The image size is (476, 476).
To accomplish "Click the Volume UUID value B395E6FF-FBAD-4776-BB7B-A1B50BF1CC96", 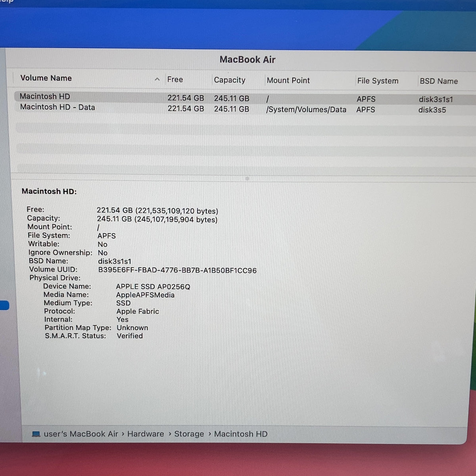I will 177,271.
